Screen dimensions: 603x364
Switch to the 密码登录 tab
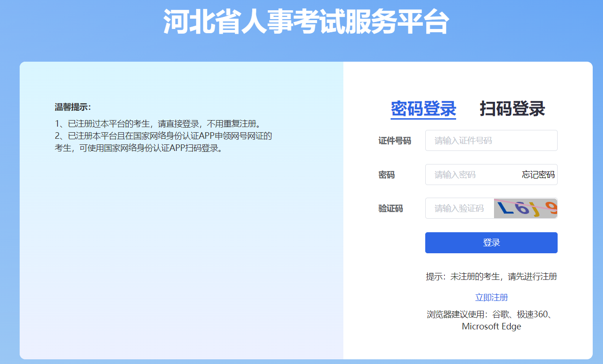click(423, 108)
